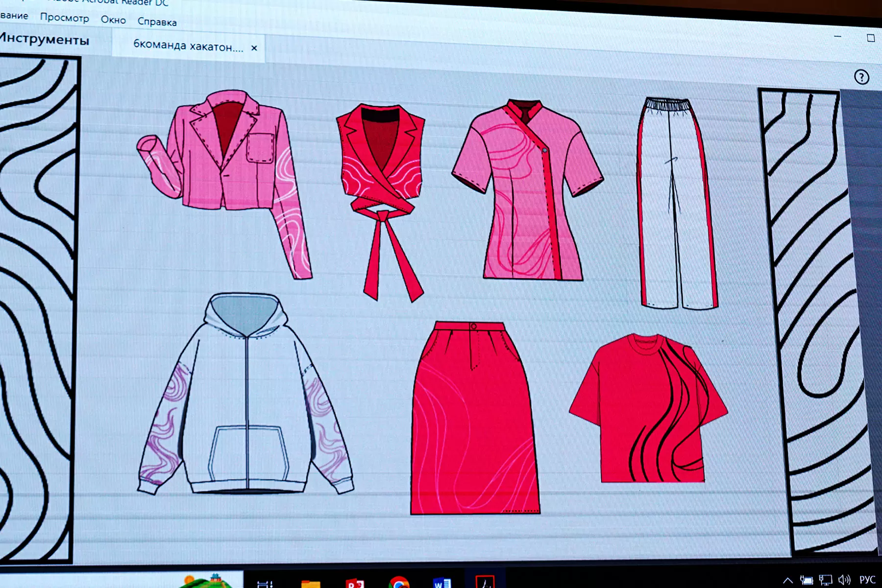Close the 6команда хакатон tab
Viewport: 882px width, 588px height.
254,48
